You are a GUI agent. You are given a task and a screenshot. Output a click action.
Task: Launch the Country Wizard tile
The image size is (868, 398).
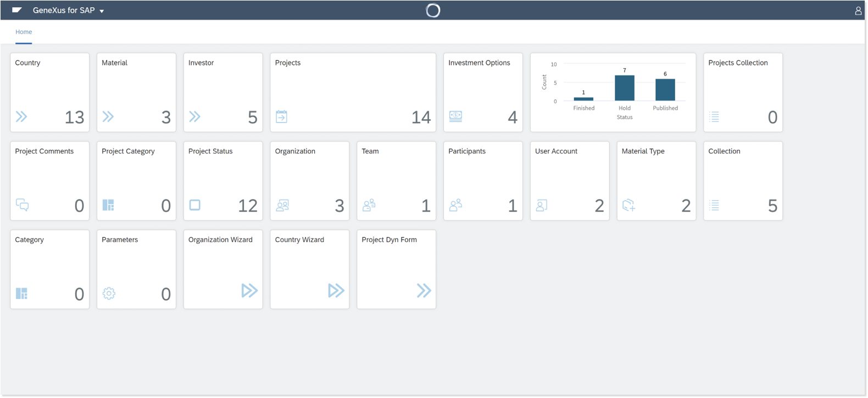point(309,269)
